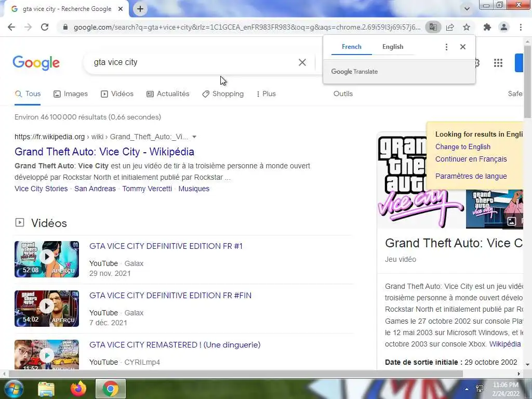The height and width of the screenshot is (399, 532).
Task: Click the Chrome taskbar icon
Action: (111, 389)
